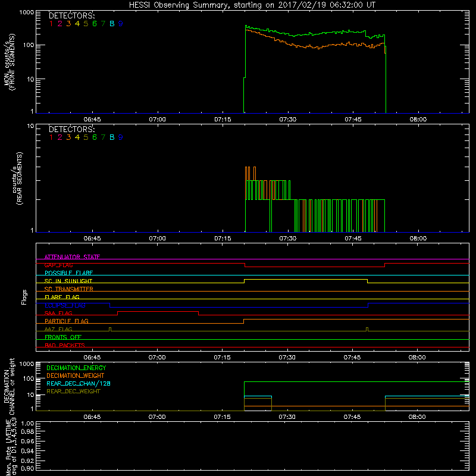Pick detector 1 in rear segments legend

click(51, 137)
